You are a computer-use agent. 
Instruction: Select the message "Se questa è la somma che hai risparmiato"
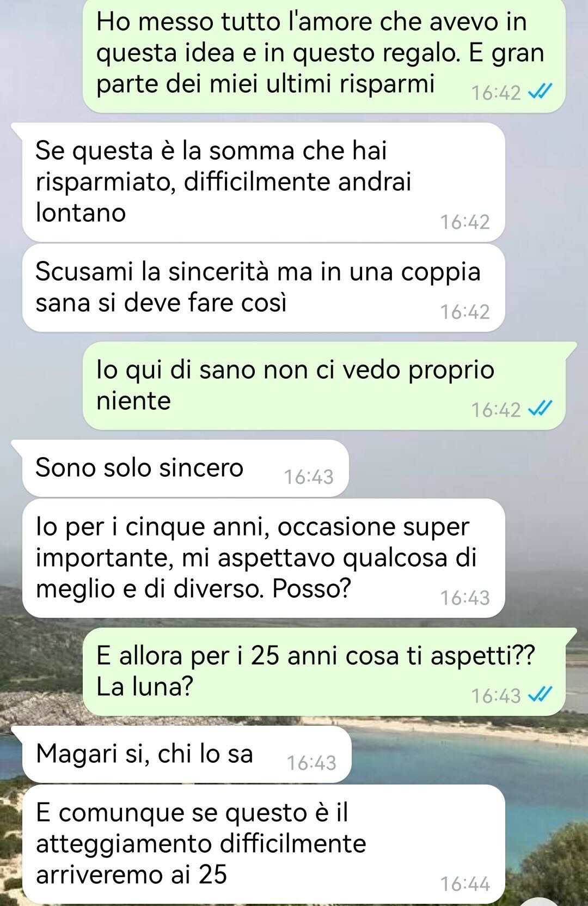pyautogui.click(x=264, y=182)
